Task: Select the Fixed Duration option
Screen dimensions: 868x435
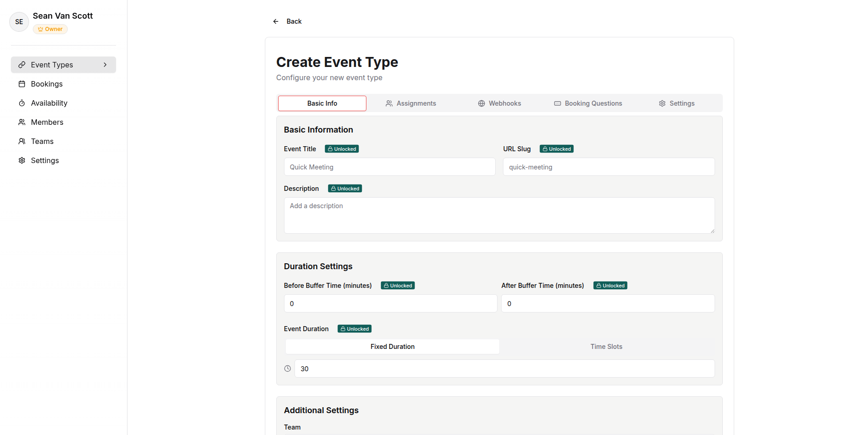Action: pos(392,347)
